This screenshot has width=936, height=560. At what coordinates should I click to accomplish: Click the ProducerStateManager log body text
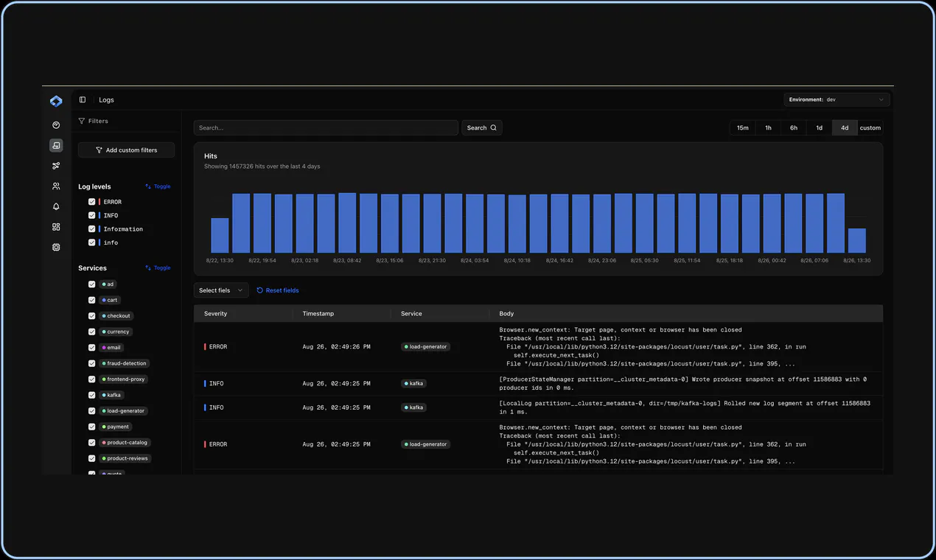pyautogui.click(x=683, y=383)
